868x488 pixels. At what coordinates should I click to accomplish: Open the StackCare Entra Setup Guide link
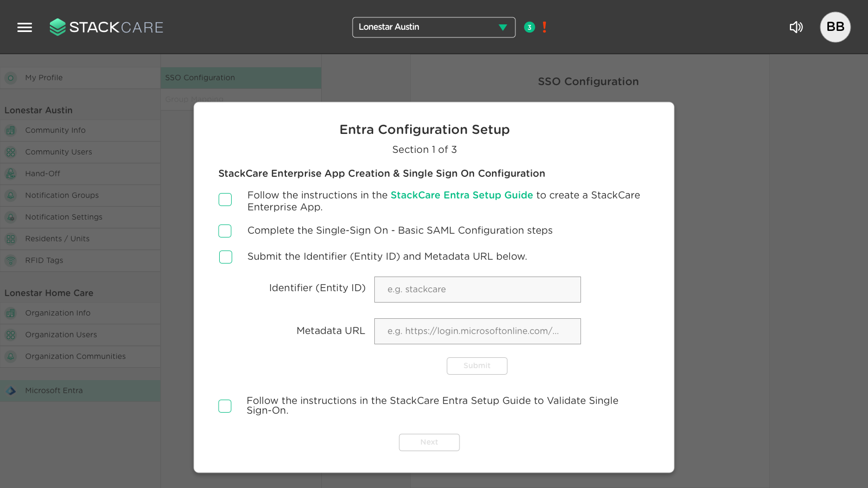(x=462, y=195)
